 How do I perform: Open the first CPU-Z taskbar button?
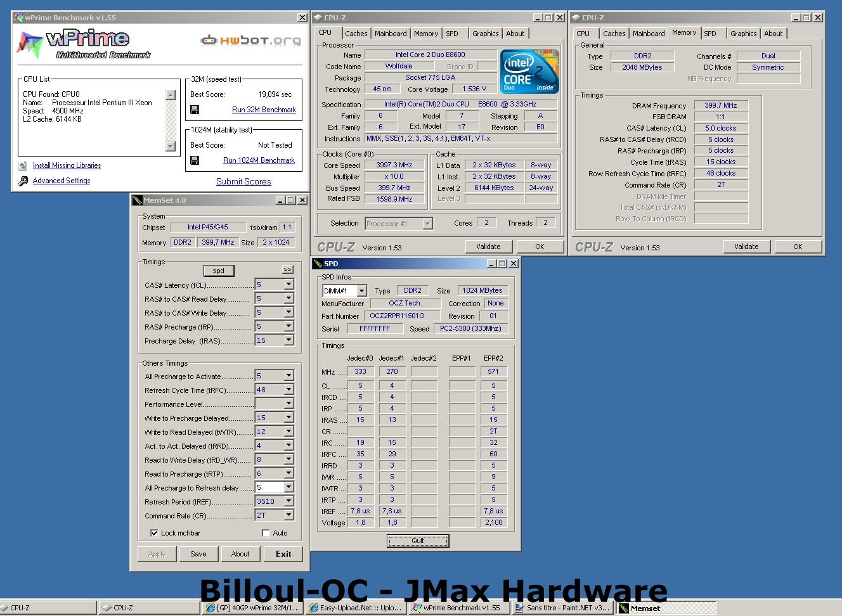[x=48, y=608]
